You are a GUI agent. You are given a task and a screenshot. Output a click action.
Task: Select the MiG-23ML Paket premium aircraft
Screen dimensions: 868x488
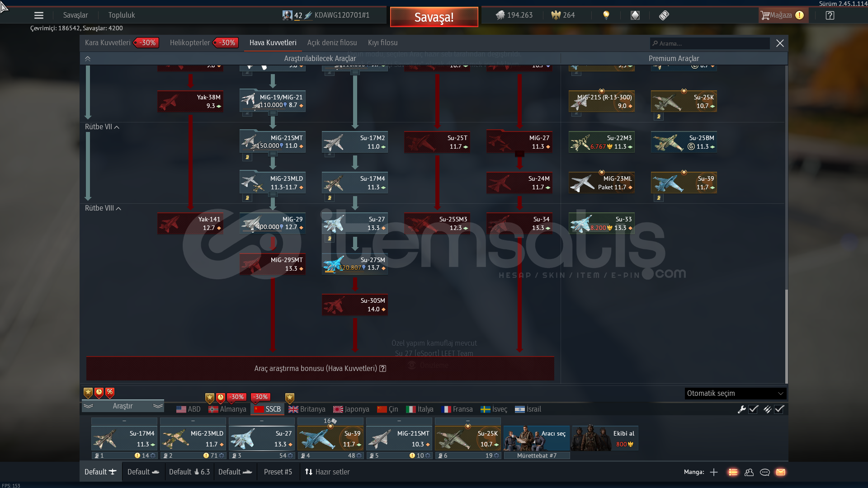[602, 183]
